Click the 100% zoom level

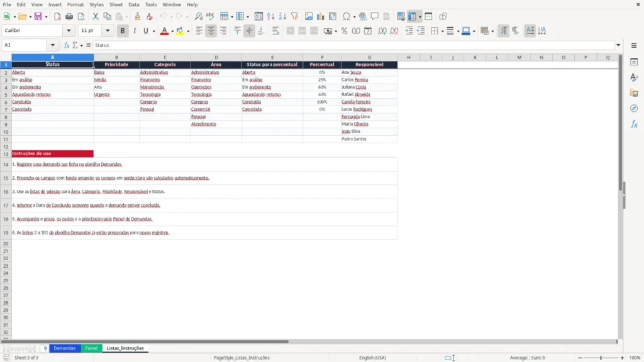point(635,358)
